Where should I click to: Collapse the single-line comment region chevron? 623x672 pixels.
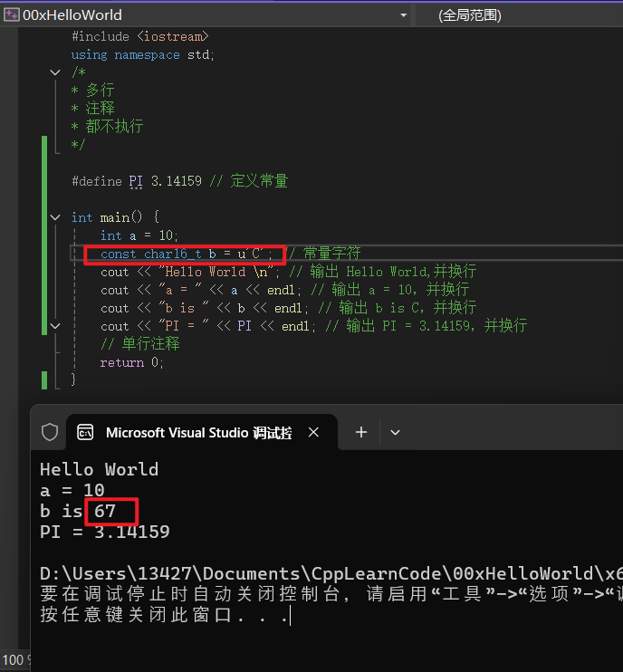[55, 326]
